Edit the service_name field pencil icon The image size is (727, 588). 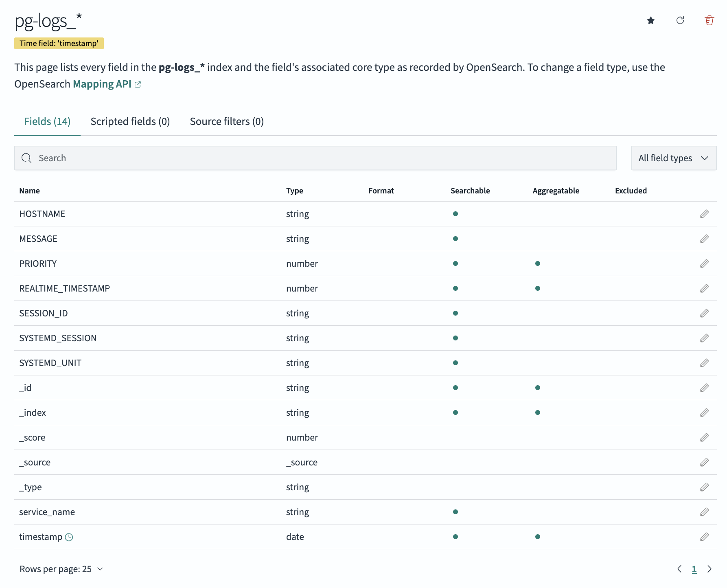(705, 512)
